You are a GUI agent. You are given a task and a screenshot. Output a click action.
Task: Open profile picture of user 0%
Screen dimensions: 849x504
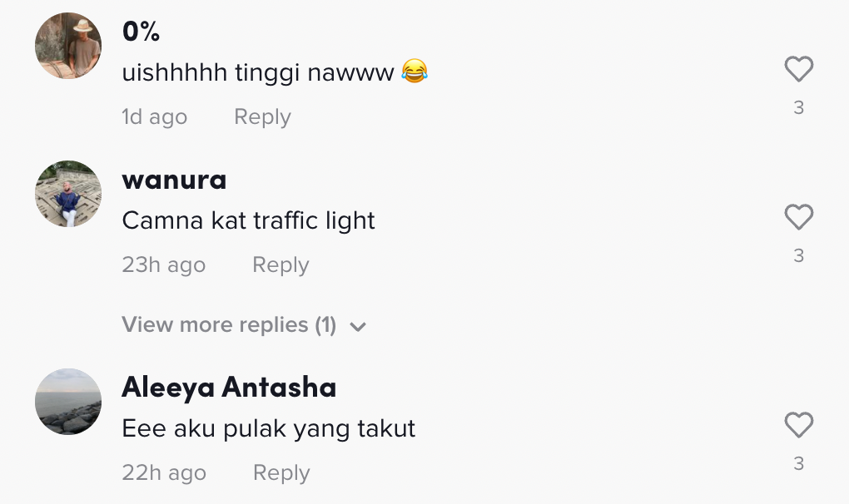coord(68,46)
